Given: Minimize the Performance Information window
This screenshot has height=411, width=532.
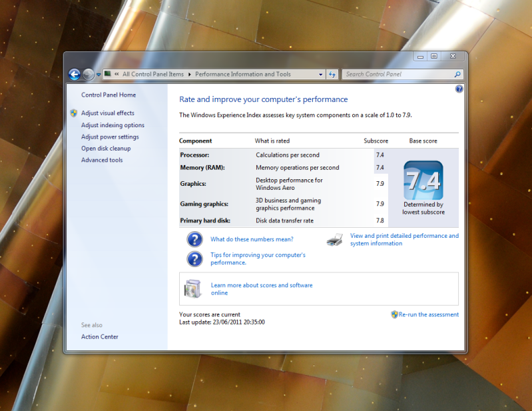Looking at the screenshot, I should click(420, 57).
